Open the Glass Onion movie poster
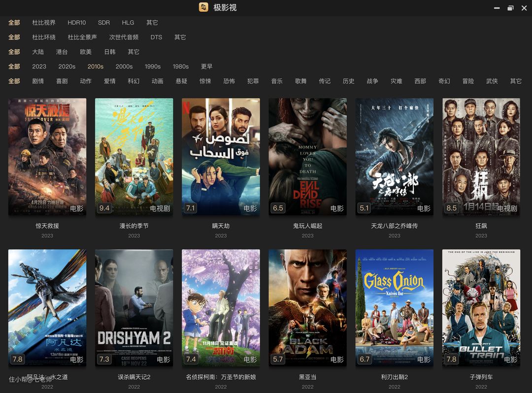The width and height of the screenshot is (532, 393). click(394, 307)
